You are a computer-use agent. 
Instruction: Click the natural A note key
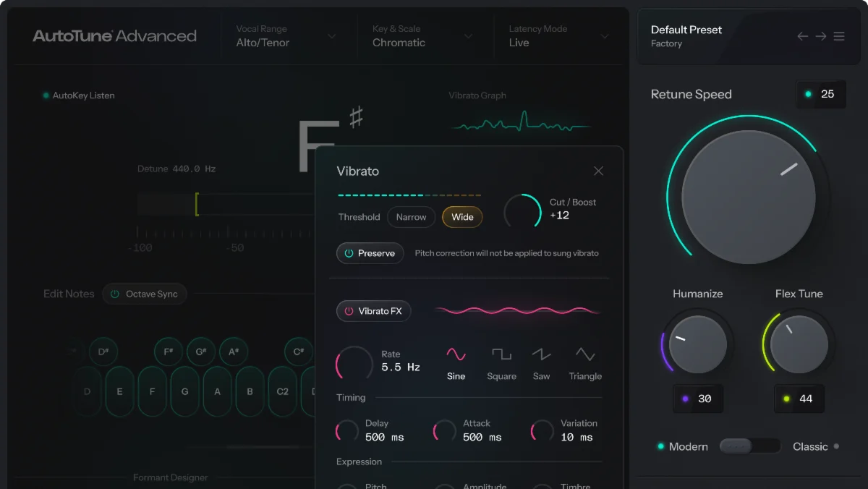point(218,391)
